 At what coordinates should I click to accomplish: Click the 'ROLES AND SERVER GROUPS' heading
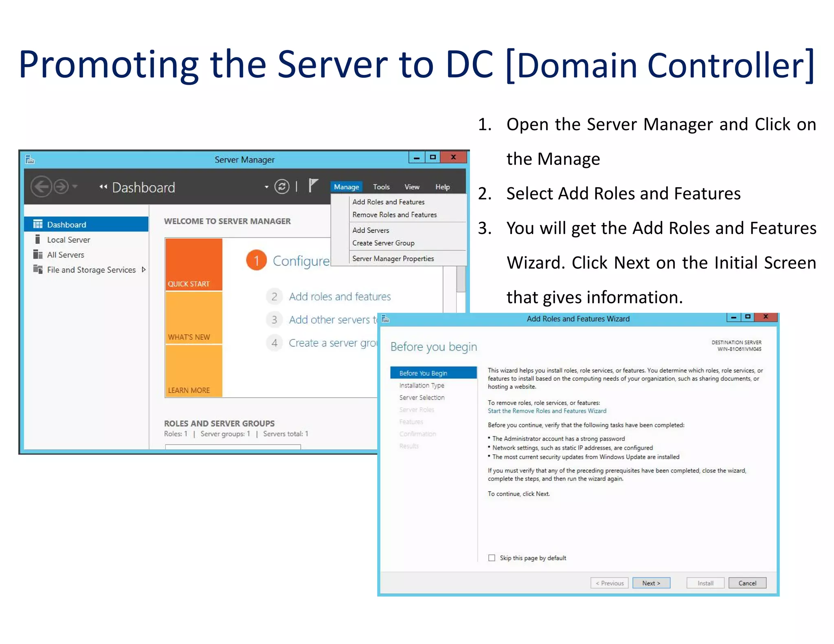click(219, 423)
